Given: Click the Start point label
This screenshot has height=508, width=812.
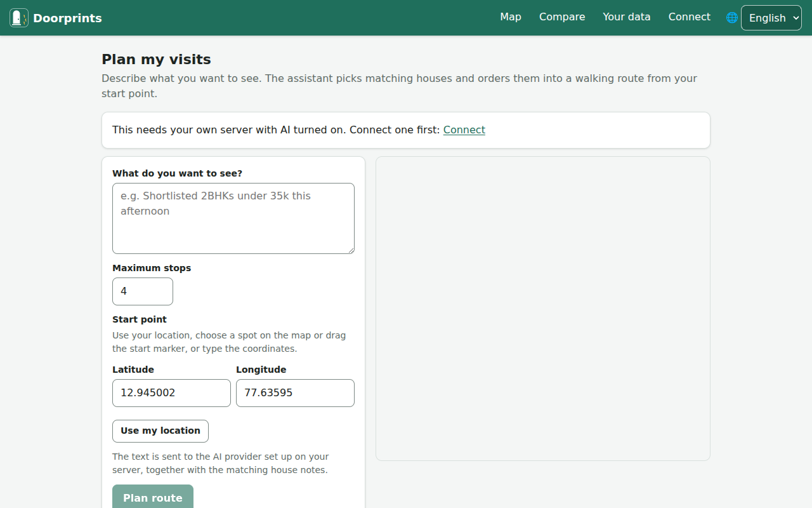Looking at the screenshot, I should click(x=140, y=319).
